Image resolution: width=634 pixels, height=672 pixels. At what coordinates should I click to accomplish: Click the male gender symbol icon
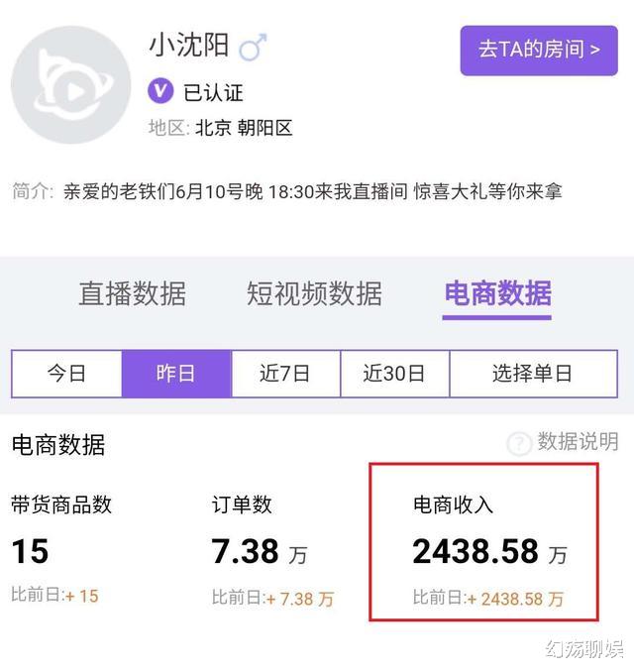click(x=254, y=47)
